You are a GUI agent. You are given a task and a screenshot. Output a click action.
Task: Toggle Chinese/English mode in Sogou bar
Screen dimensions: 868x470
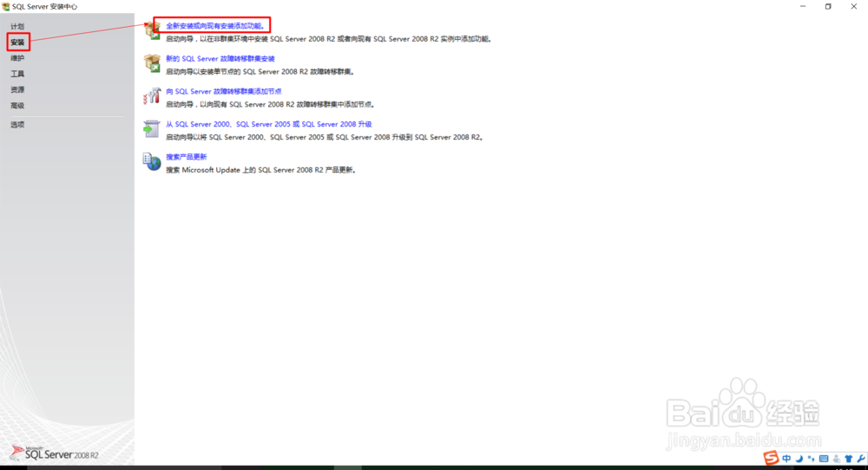(786, 459)
